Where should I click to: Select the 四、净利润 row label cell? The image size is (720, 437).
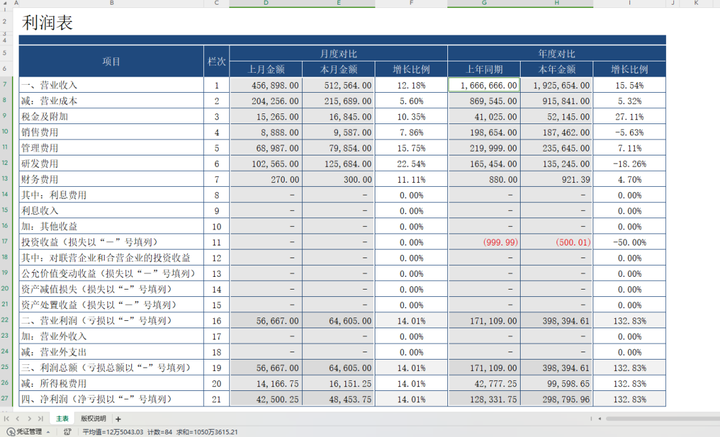111,399
